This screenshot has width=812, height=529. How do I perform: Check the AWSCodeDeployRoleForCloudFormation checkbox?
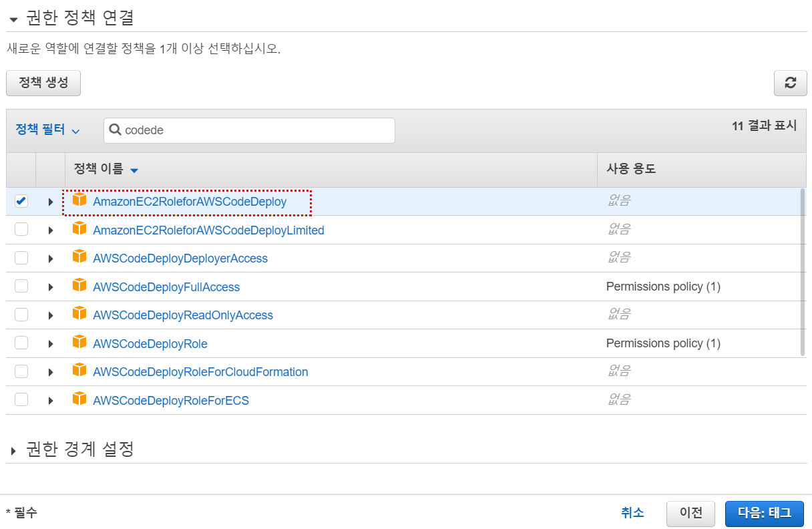tap(21, 371)
